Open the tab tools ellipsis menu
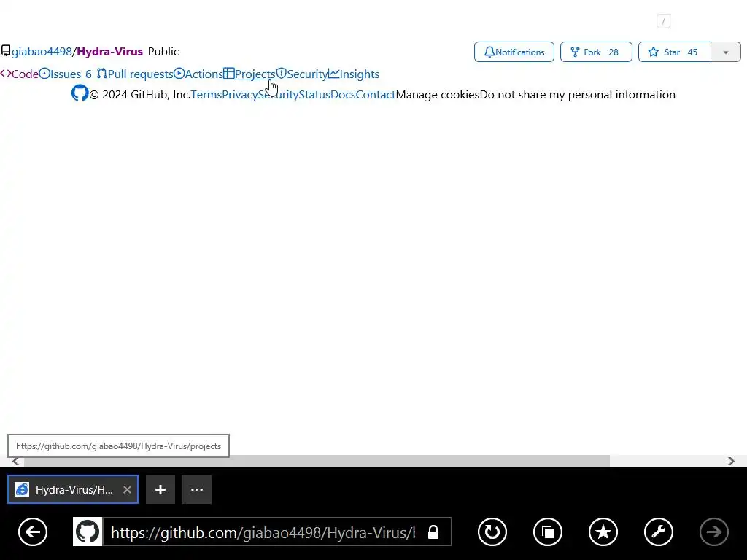Viewport: 747px width, 560px height. [x=197, y=489]
